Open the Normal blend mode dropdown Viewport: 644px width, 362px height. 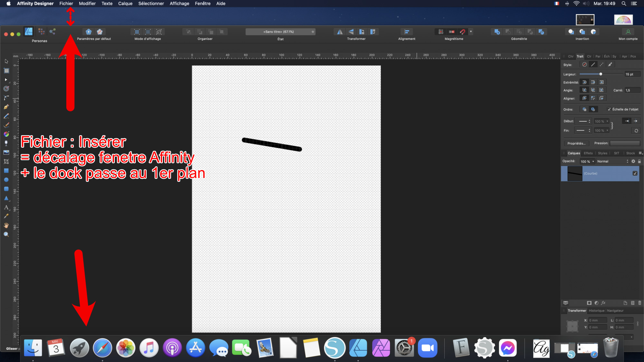click(x=612, y=162)
